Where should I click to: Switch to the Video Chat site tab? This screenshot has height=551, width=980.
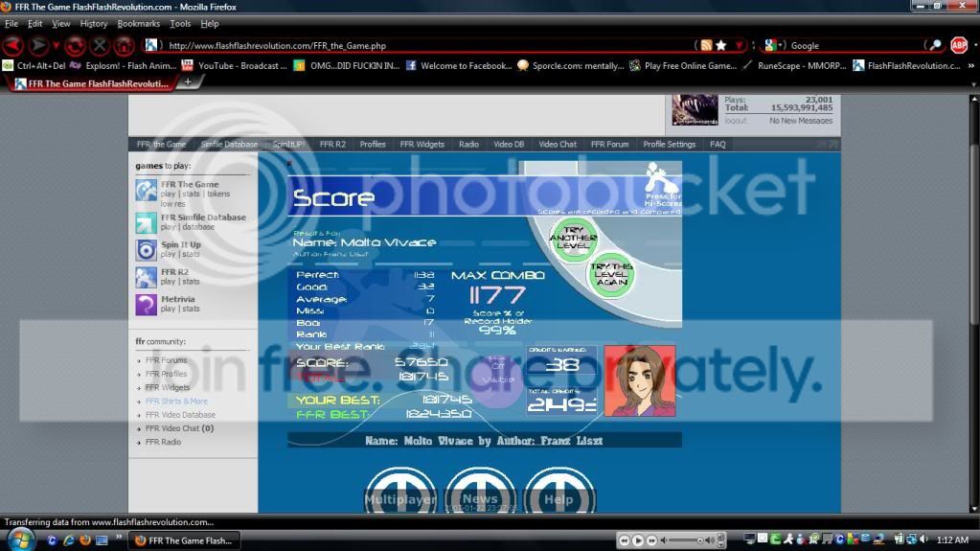558,145
